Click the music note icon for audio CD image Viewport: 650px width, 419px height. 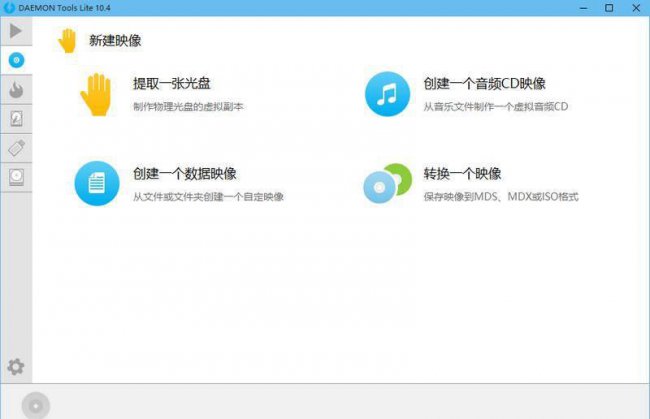click(x=387, y=94)
